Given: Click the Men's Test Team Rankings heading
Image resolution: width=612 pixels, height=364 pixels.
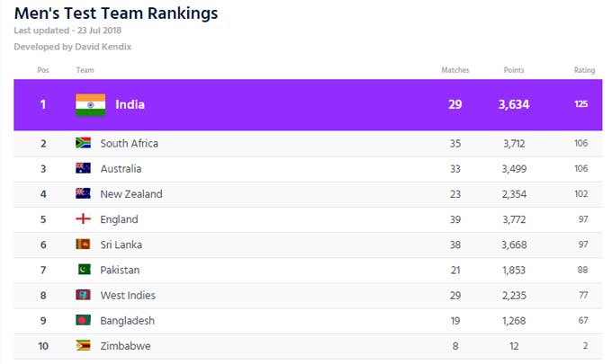Looking at the screenshot, I should 116,13.
